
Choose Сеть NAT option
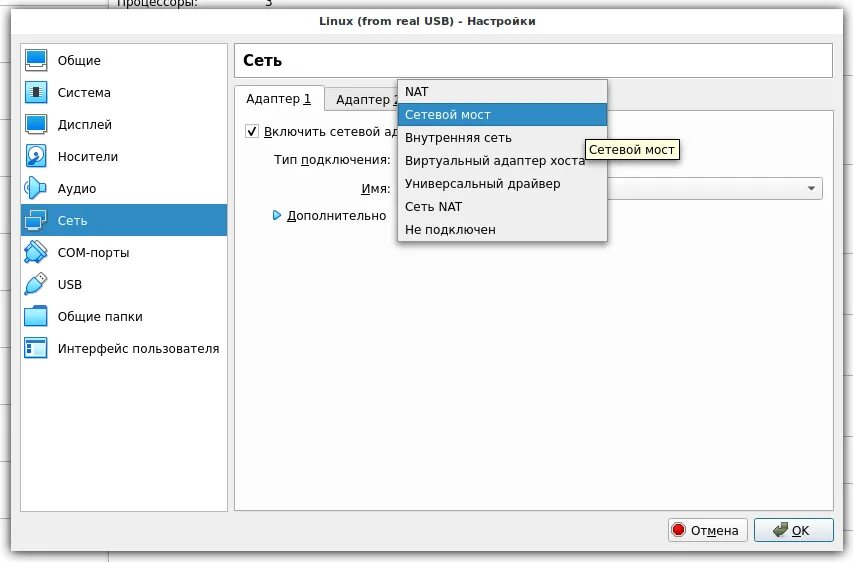point(502,207)
